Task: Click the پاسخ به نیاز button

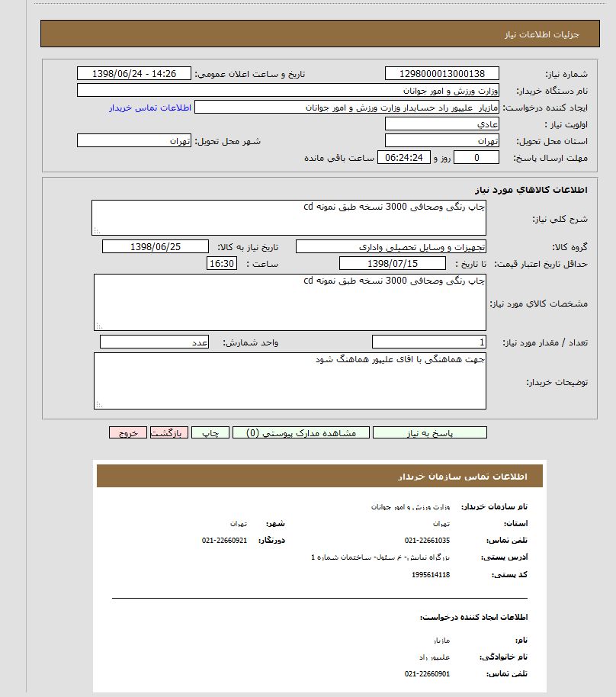Action: 429,432
